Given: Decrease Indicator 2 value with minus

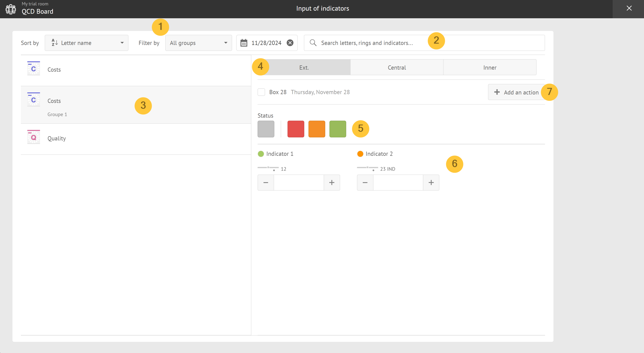Looking at the screenshot, I should (365, 183).
